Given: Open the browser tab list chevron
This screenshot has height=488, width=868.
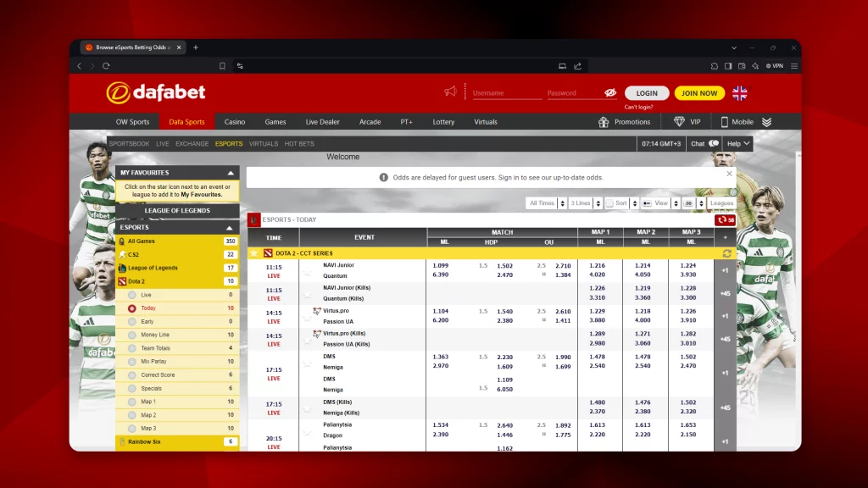Looking at the screenshot, I should point(734,48).
